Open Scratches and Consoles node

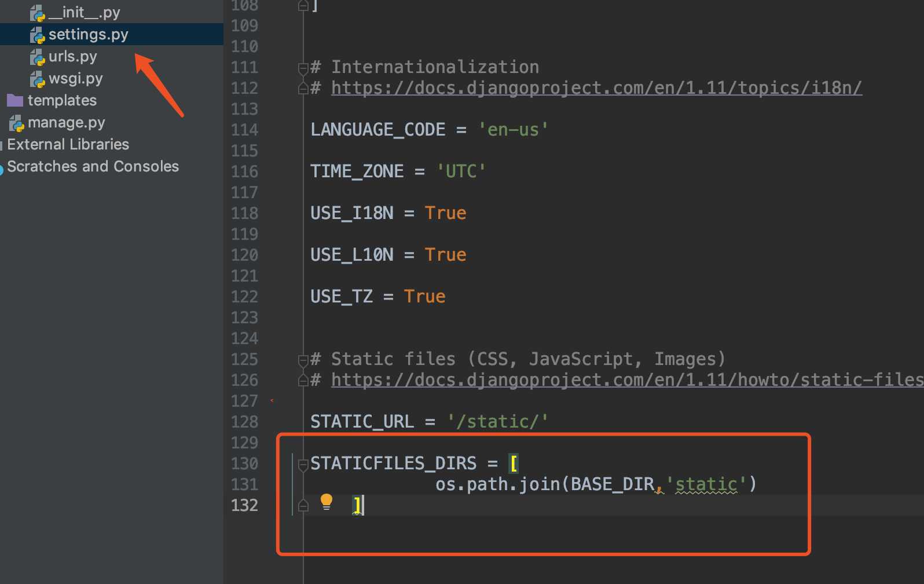tap(93, 166)
